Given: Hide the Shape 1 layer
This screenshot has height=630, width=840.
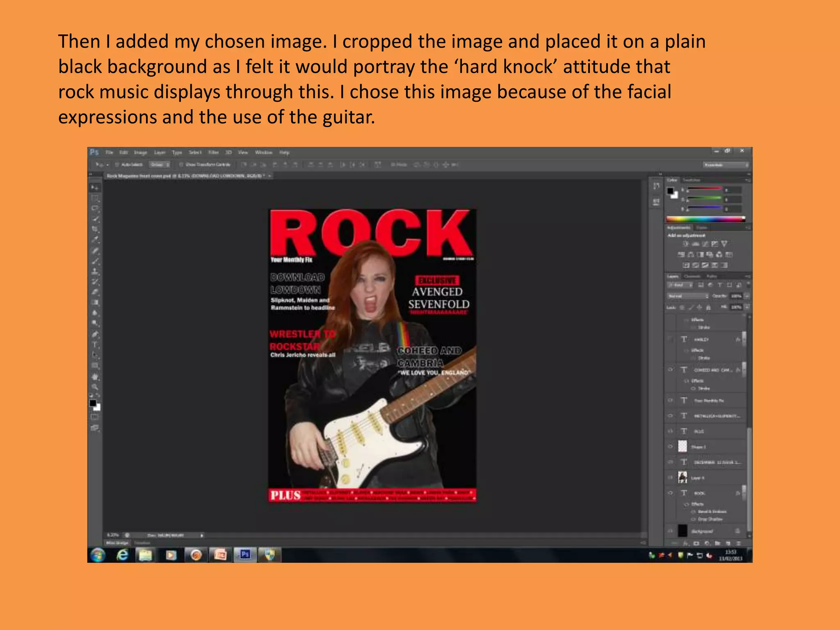Looking at the screenshot, I should 670,447.
